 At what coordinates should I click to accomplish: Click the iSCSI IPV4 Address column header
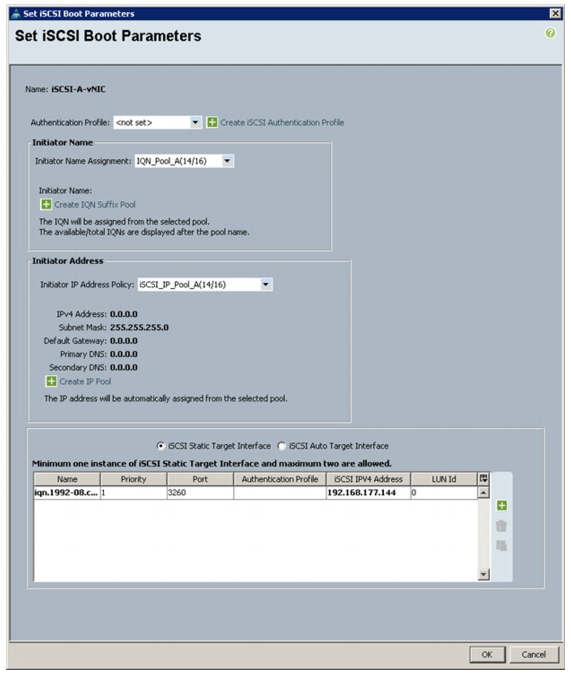[x=368, y=479]
